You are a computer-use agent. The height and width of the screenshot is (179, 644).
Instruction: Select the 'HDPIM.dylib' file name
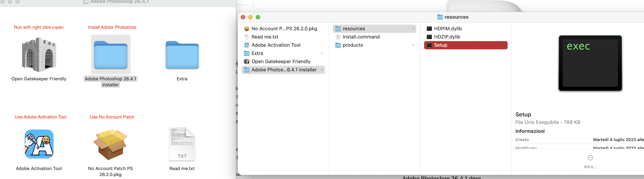pos(448,29)
